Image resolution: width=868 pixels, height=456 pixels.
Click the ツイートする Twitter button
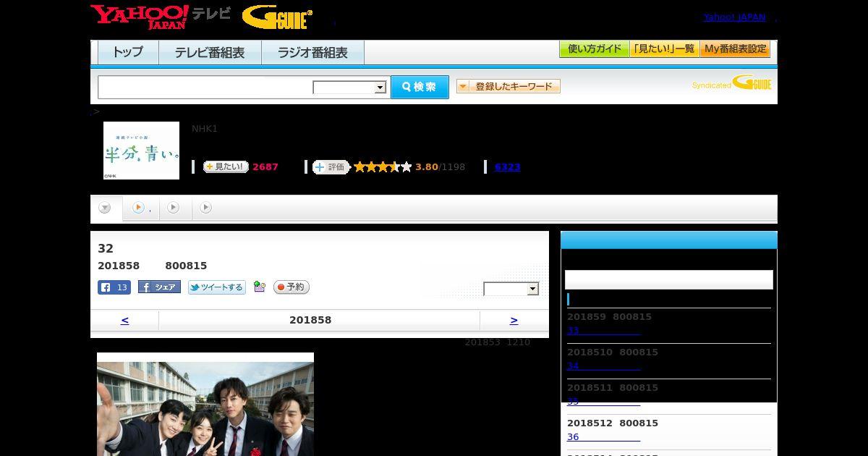[x=217, y=287]
